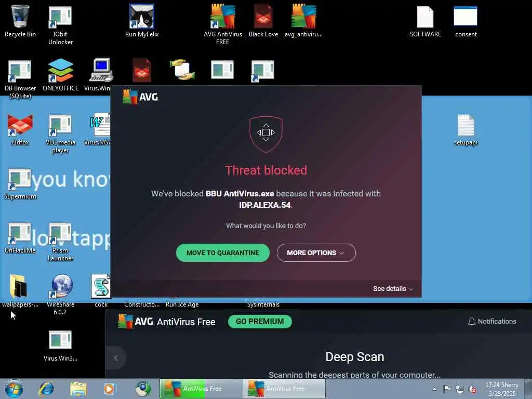Image resolution: width=532 pixels, height=399 pixels.
Task: Show hidden tray icons arrow
Action: click(434, 389)
